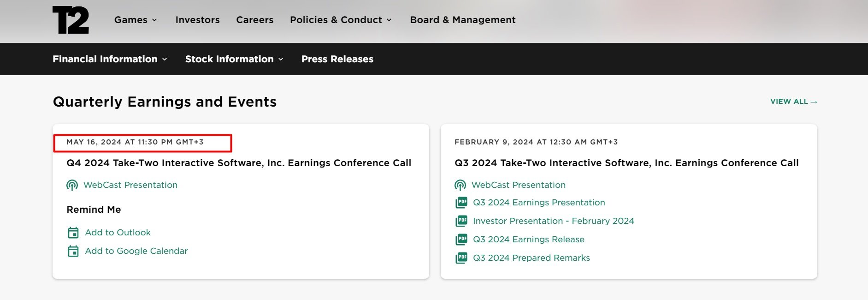
Task: Open the Careers menu item
Action: [254, 20]
